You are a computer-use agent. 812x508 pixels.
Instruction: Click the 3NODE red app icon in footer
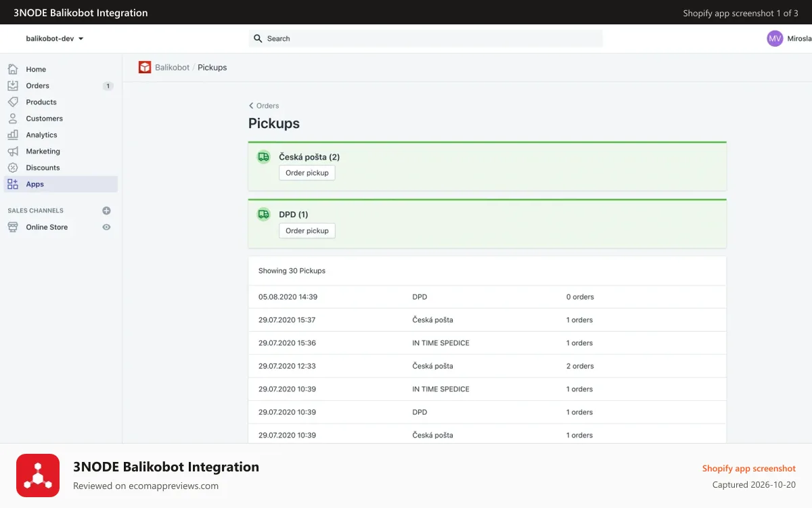point(38,475)
